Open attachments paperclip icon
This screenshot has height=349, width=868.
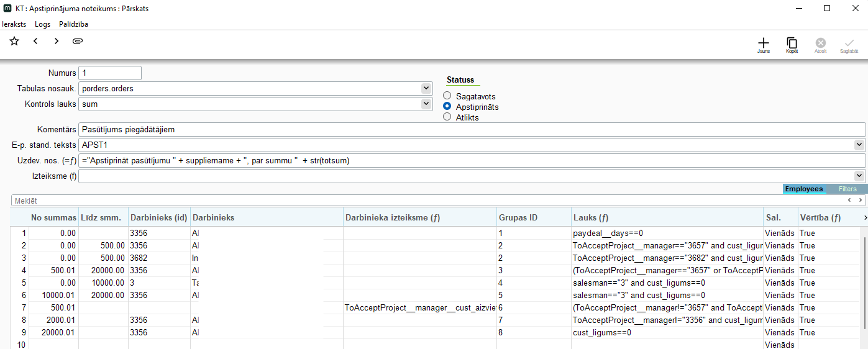point(78,41)
